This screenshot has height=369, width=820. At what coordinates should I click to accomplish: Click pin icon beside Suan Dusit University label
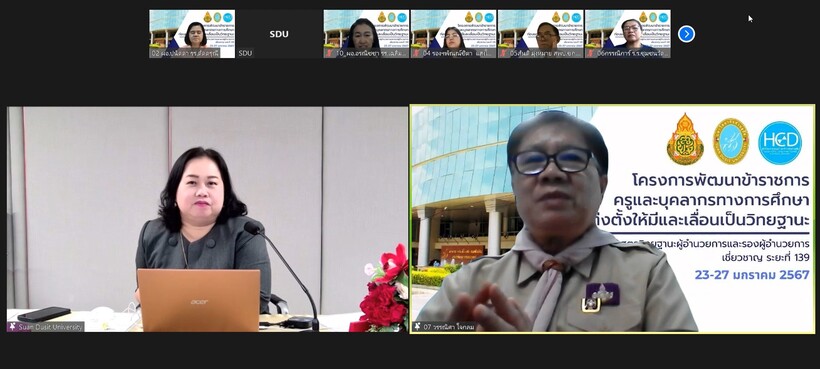[12, 327]
